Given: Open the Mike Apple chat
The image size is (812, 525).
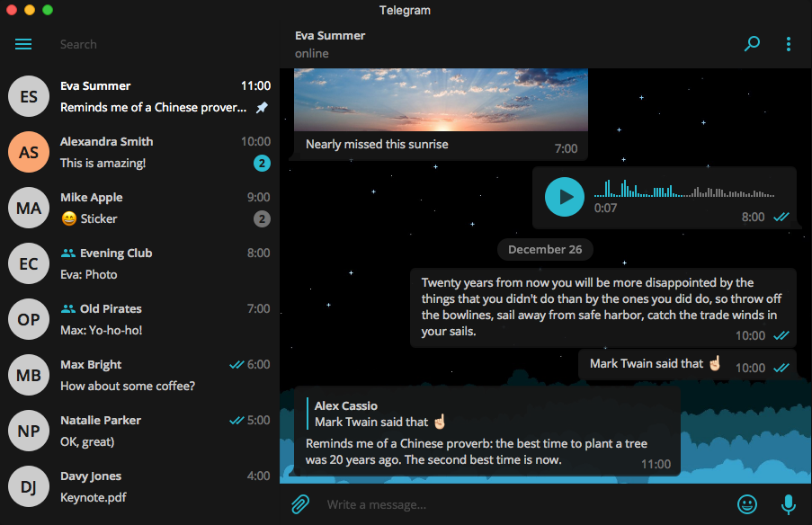Looking at the screenshot, I should coord(139,209).
